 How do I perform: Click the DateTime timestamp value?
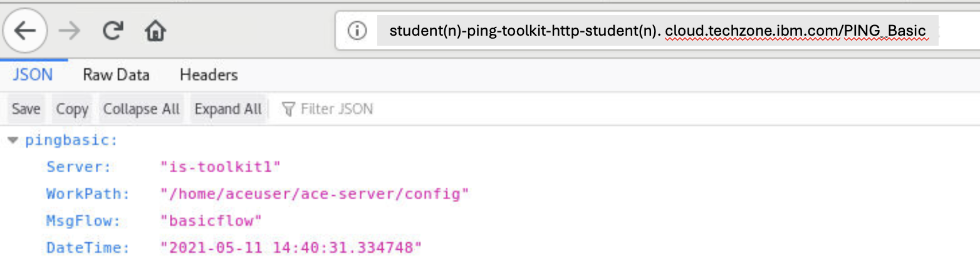pyautogui.click(x=291, y=248)
